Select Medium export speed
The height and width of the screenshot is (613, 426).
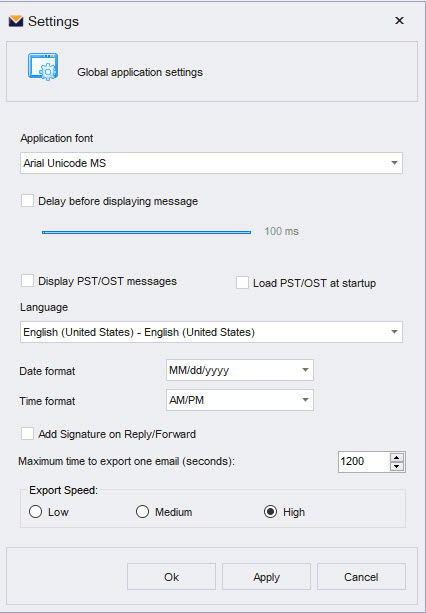tap(142, 512)
